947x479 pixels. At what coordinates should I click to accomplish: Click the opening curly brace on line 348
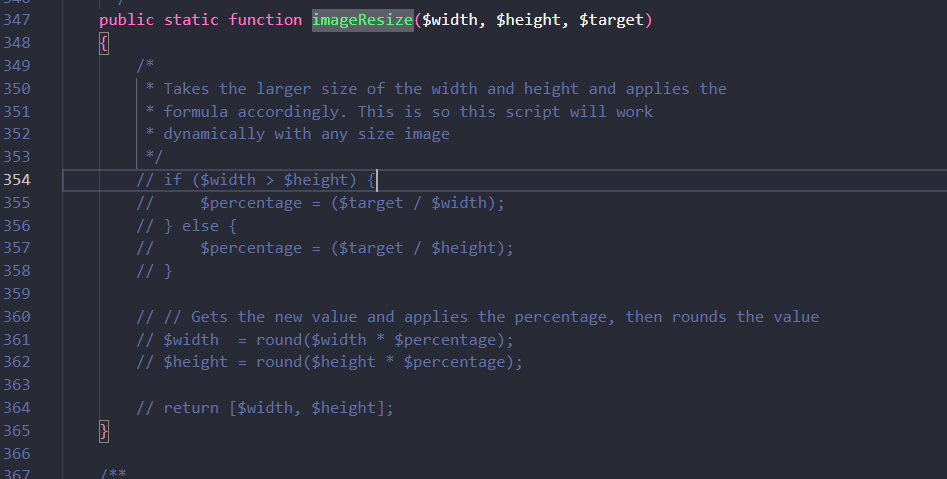coord(104,43)
